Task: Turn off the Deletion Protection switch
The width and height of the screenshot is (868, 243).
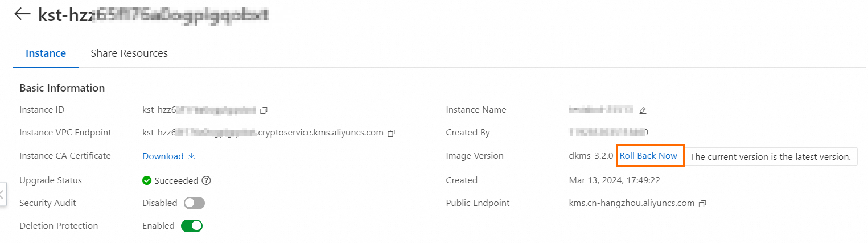Action: [x=192, y=226]
